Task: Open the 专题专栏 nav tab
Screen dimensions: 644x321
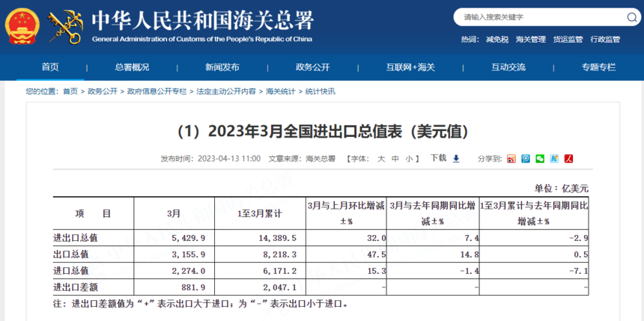Action: tap(598, 67)
